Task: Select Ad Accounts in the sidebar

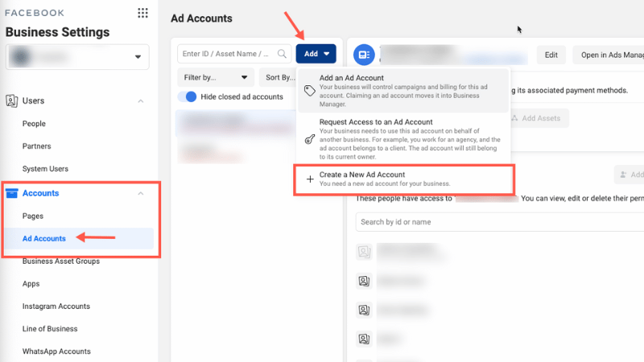Action: tap(44, 238)
